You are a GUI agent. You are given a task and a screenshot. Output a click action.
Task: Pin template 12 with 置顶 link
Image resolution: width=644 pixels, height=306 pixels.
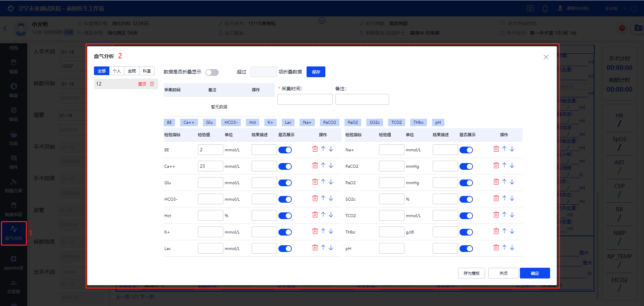tap(142, 84)
